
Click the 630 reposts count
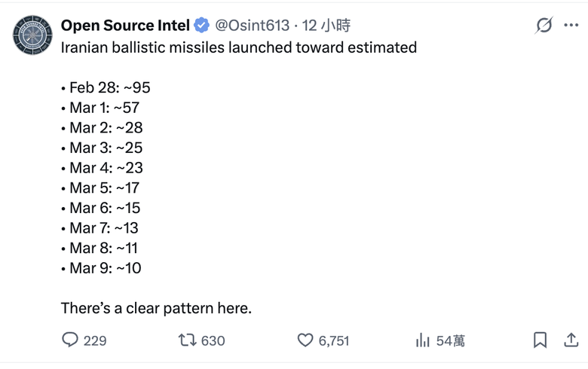click(x=213, y=340)
